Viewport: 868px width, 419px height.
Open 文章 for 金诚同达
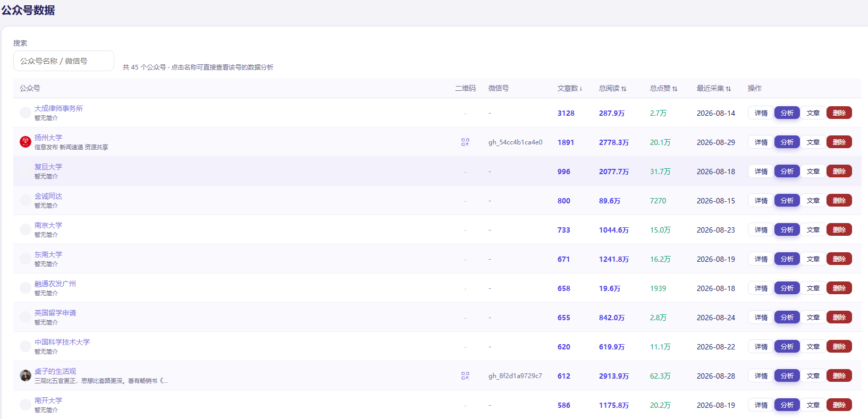[813, 201]
